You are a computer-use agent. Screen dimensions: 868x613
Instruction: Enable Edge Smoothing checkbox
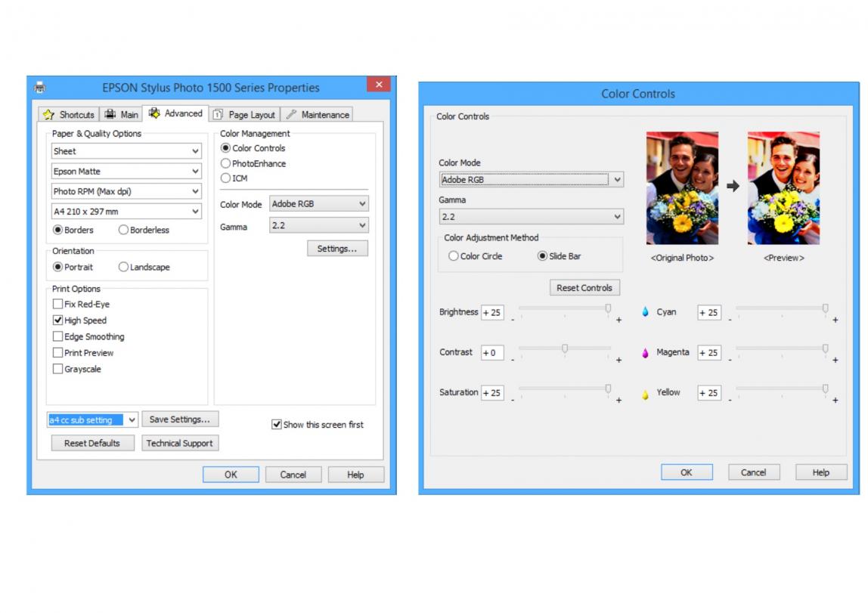tap(57, 336)
